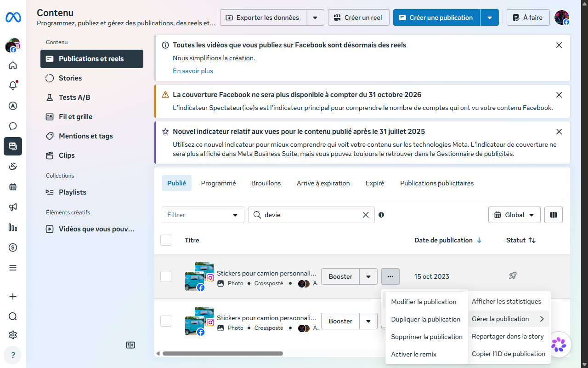Expand Booster arrow for the 15 oct 2023 post
This screenshot has height=368, width=588.
tap(368, 276)
